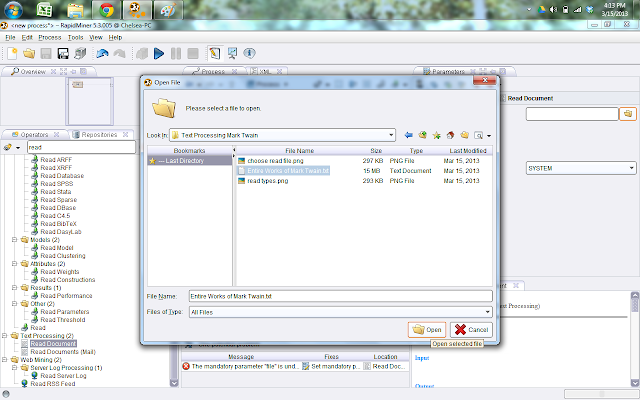Viewport: 640px width, 400px height.
Task: Go up one folder level in dialog
Action: (422, 135)
